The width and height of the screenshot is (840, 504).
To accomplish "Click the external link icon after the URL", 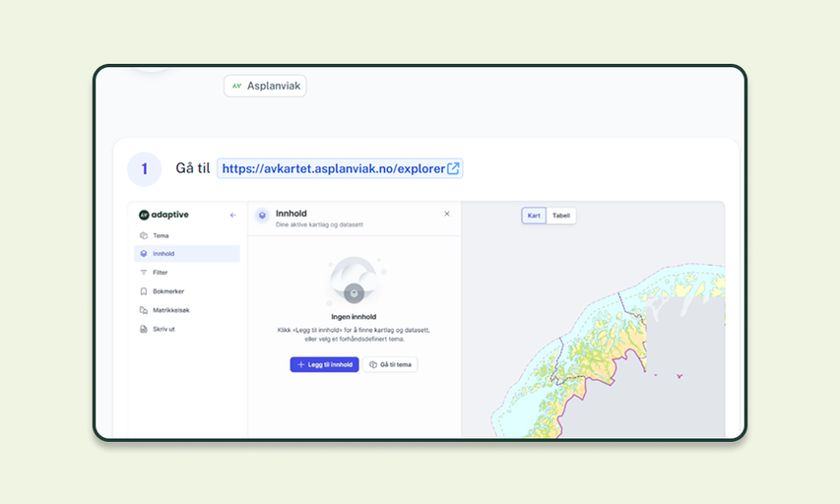I will point(453,168).
